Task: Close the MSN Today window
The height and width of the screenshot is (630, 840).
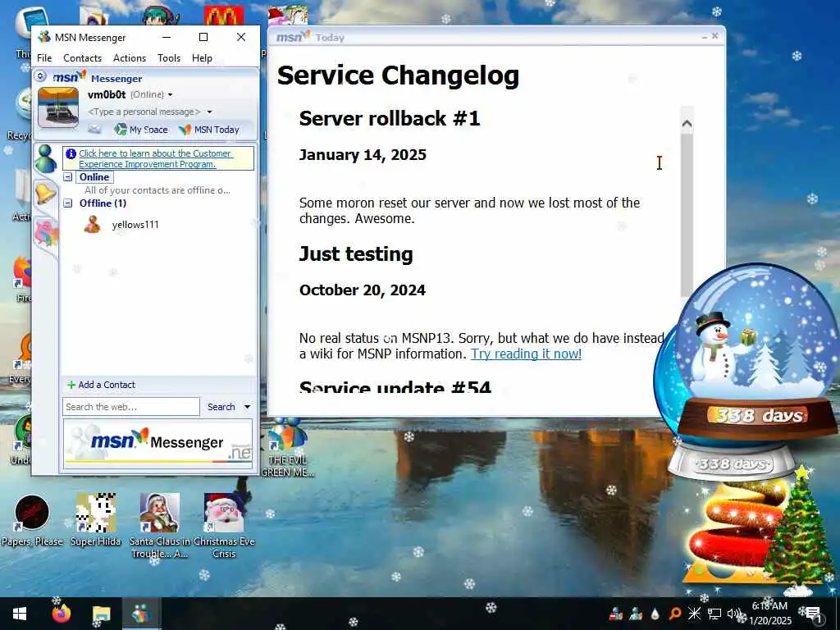Action: tap(714, 36)
